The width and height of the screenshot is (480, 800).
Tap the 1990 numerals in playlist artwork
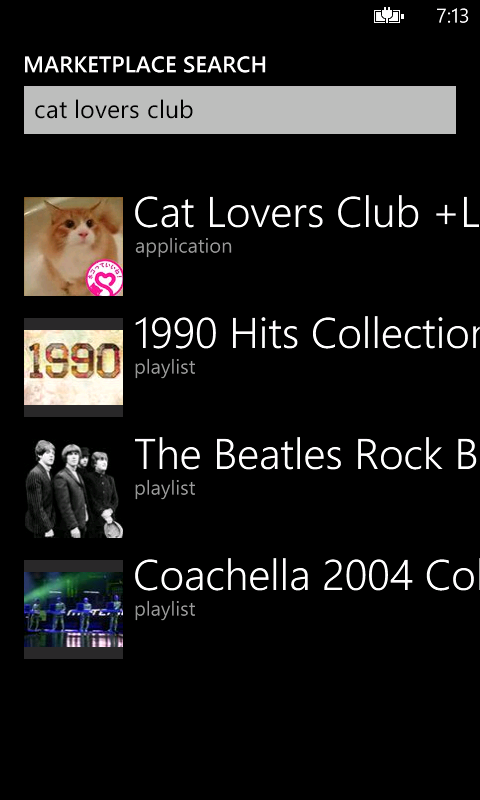pyautogui.click(x=74, y=361)
